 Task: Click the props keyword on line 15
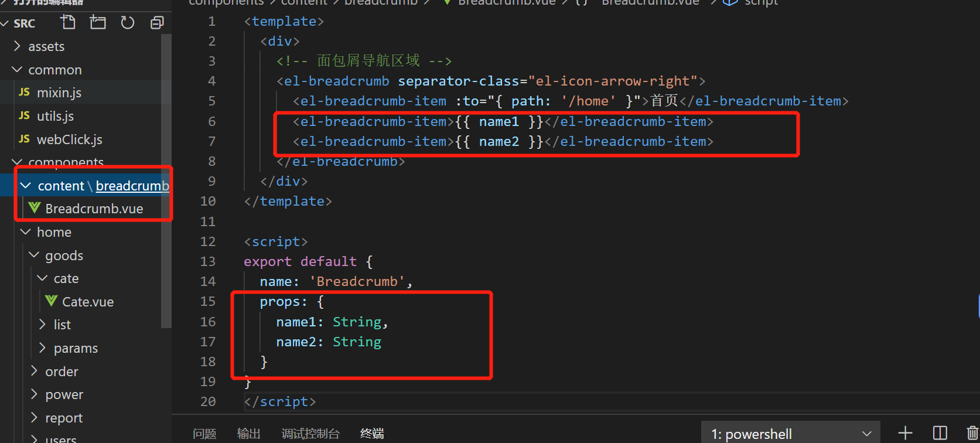(x=280, y=302)
